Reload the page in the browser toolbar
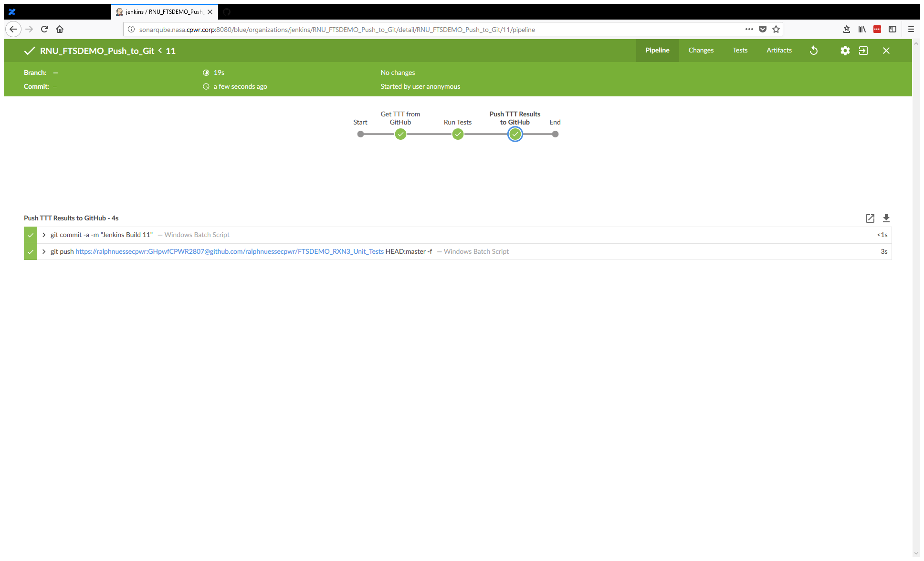Viewport: 924px width, 561px height. point(44,29)
